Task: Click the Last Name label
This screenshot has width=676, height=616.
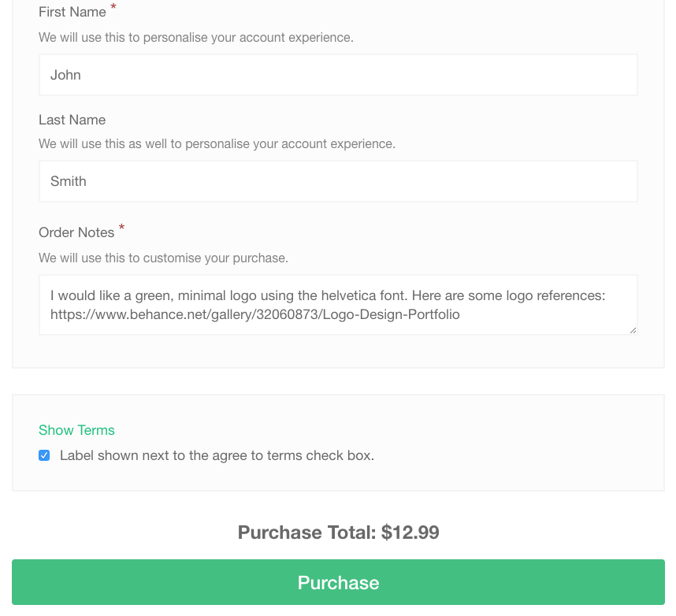Action: click(72, 120)
